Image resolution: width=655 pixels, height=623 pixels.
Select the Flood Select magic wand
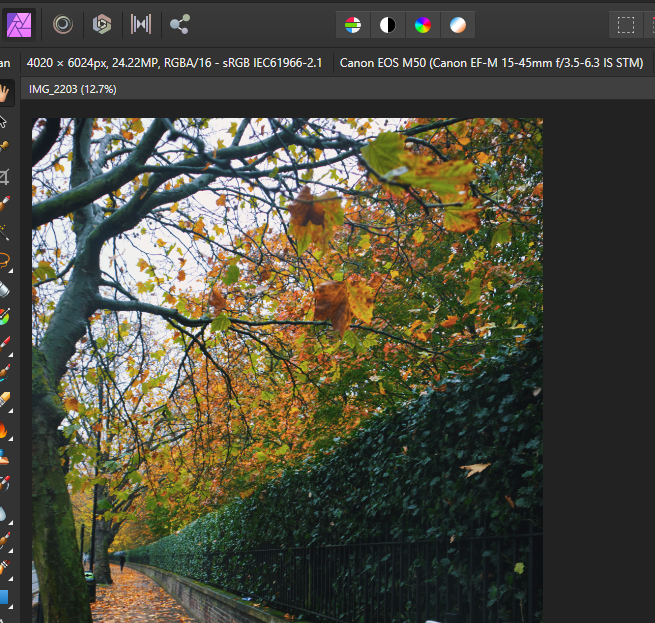[4, 232]
